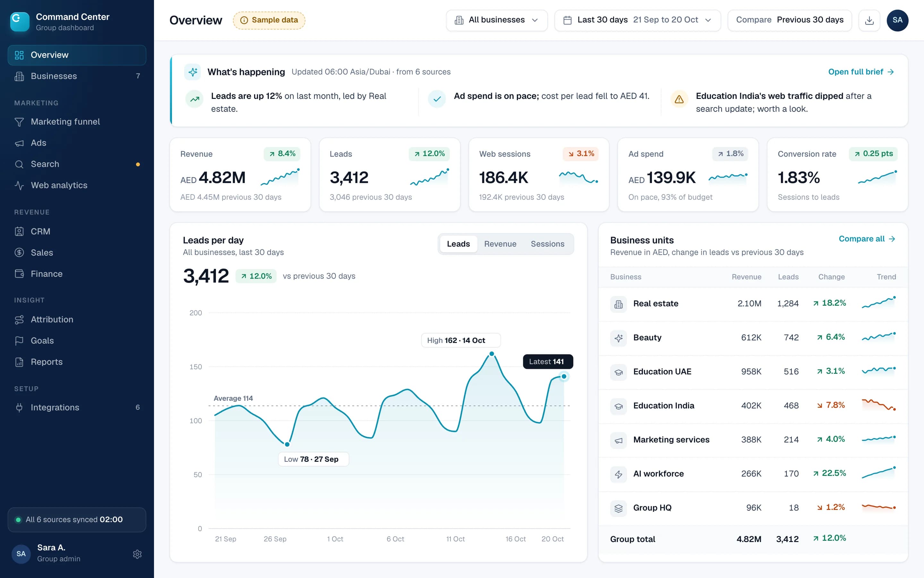This screenshot has height=578, width=924.
Task: Open the Last 30 days date range dropdown
Action: tap(637, 20)
